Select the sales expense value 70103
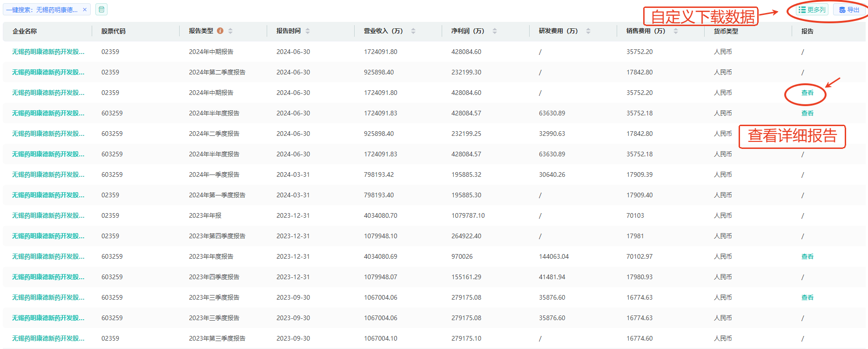Viewport: 868px width, 349px height. [x=635, y=215]
